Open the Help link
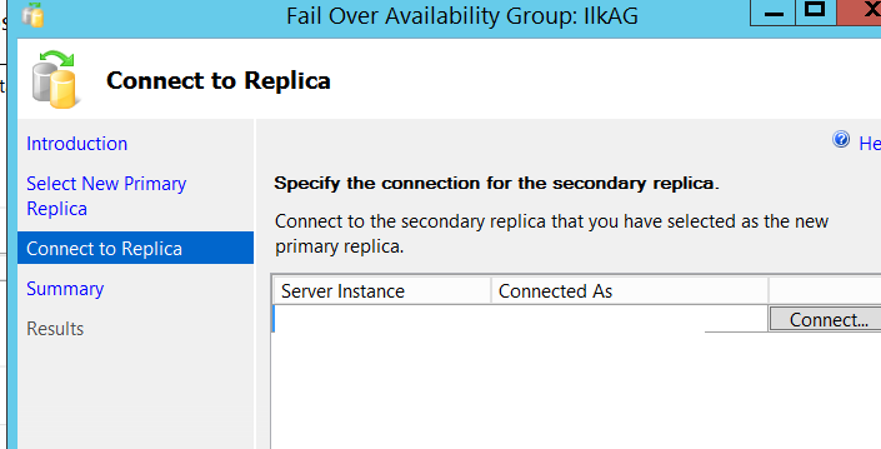Viewport: 881px width, 449px height. [869, 143]
